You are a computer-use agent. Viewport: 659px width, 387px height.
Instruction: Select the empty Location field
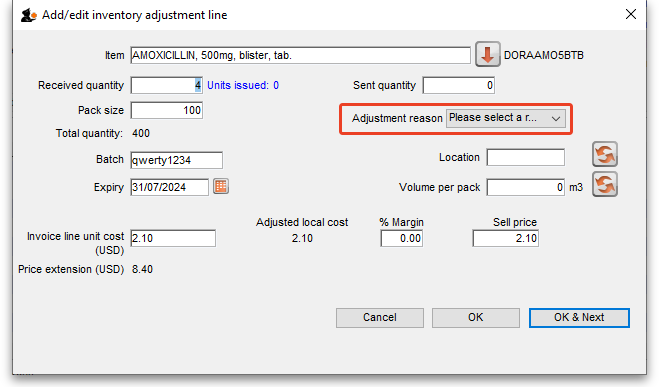tap(526, 157)
